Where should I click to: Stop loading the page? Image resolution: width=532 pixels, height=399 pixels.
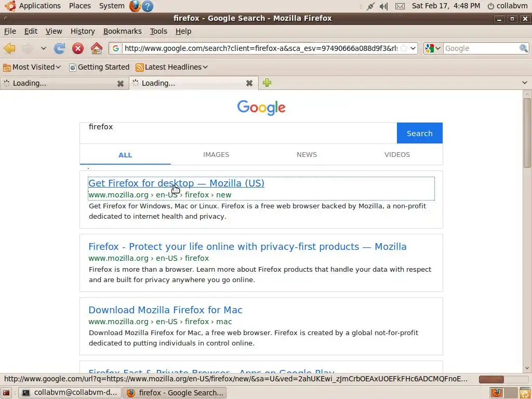[x=78, y=48]
